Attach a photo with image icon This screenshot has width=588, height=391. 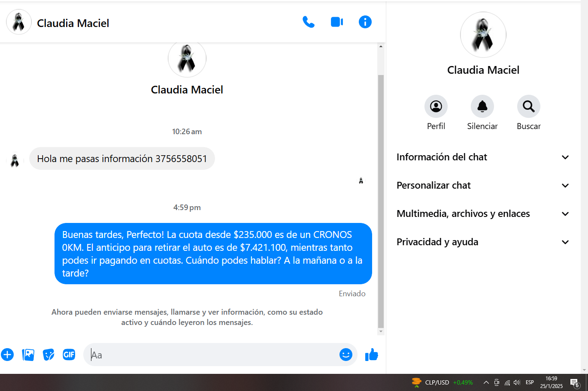[28, 355]
